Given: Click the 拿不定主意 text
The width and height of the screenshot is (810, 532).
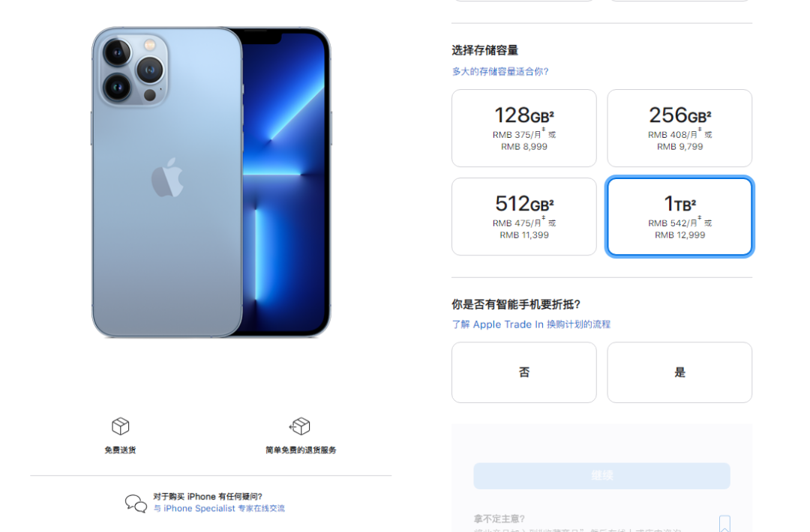Looking at the screenshot, I should point(499,519).
